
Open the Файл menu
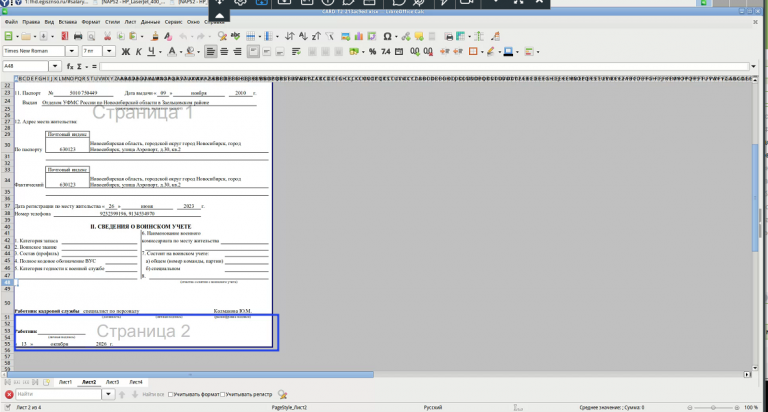coord(11,22)
